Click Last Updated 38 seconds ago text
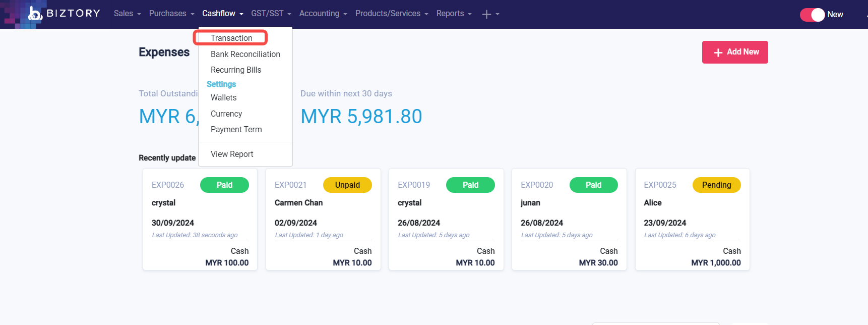Image resolution: width=868 pixels, height=325 pixels. (x=195, y=235)
